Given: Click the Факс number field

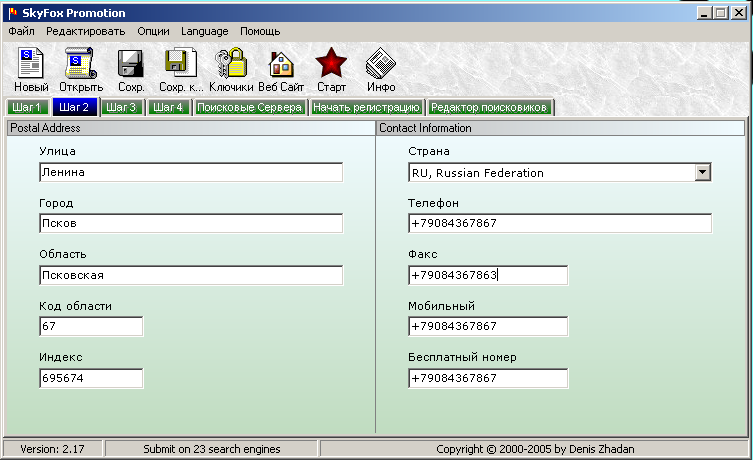Looking at the screenshot, I should point(488,275).
